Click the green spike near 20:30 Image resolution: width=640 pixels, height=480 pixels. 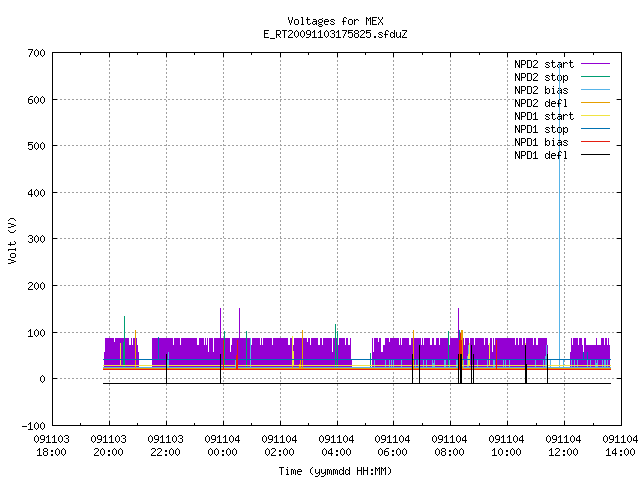pyautogui.click(x=124, y=341)
